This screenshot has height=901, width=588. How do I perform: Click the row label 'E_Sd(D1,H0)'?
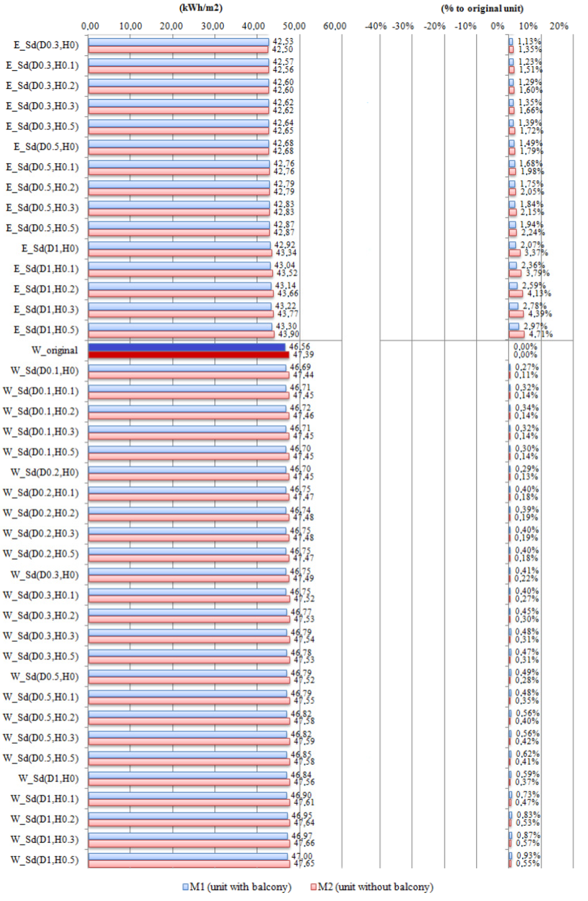pos(50,248)
